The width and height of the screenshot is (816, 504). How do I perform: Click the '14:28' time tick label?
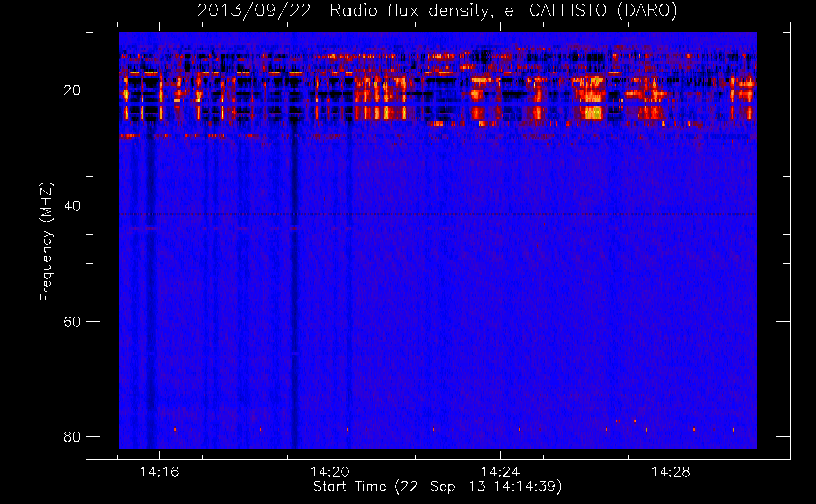[671, 472]
